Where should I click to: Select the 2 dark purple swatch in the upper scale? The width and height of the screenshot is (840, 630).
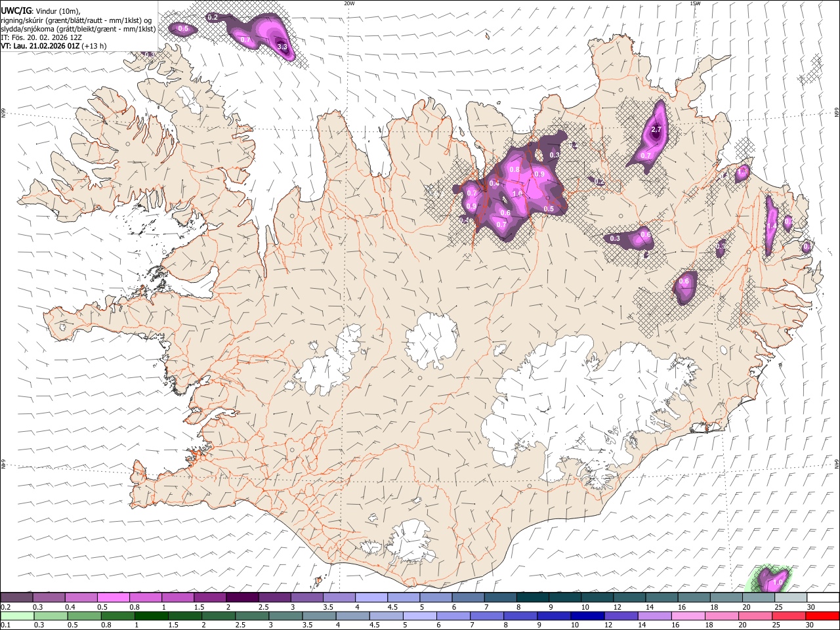click(241, 597)
